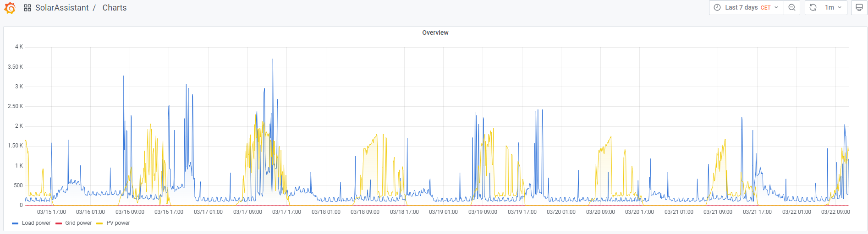Viewport: 868px width, 234px height.
Task: Click the dashboards grid icon
Action: coord(27,8)
